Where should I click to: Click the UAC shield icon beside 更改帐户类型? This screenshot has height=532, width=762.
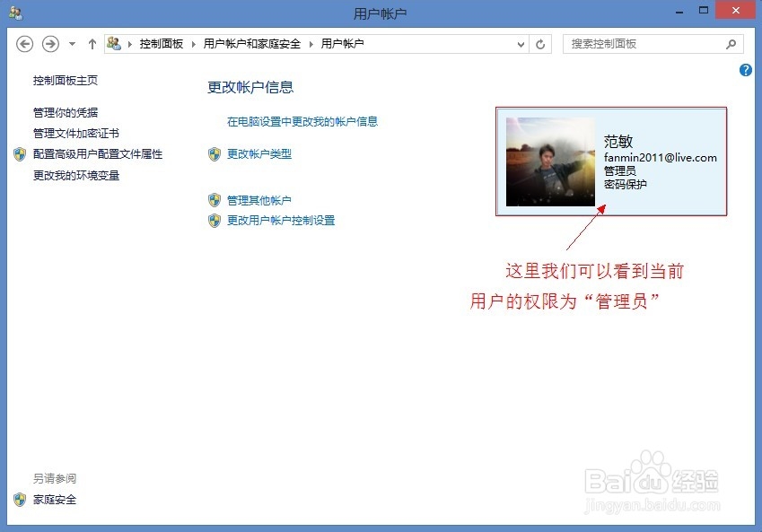[x=214, y=153]
